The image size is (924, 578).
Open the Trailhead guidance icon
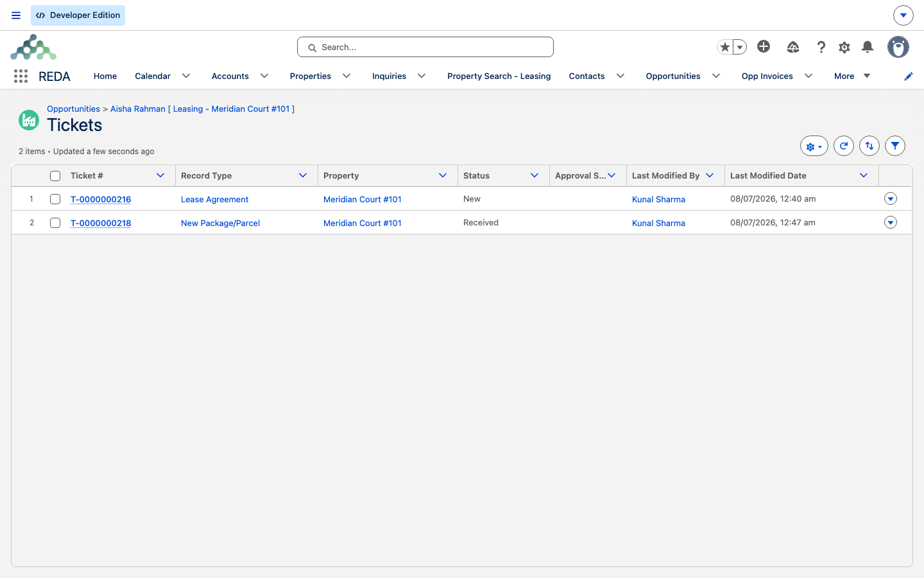point(793,47)
